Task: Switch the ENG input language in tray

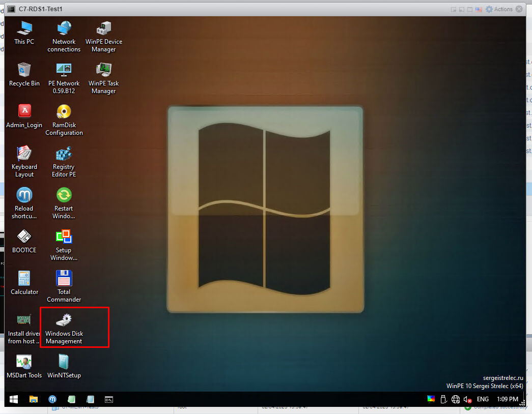Action: click(x=482, y=399)
